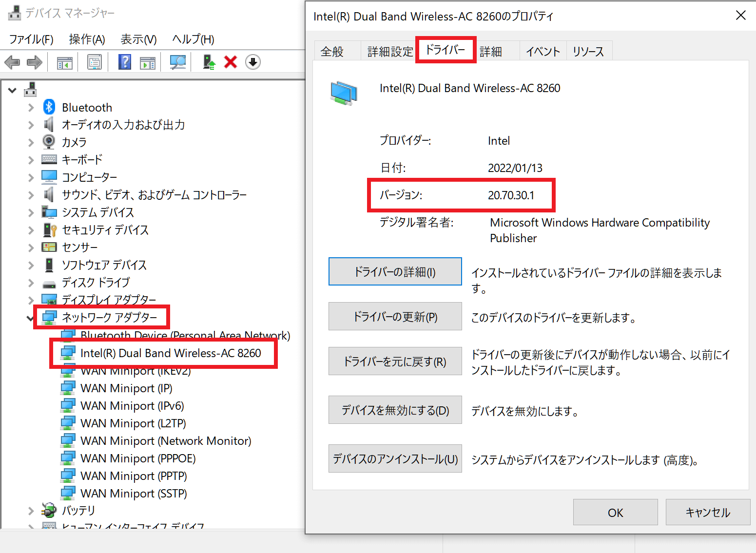Click the camera (カメラ) category icon

pyautogui.click(x=49, y=141)
